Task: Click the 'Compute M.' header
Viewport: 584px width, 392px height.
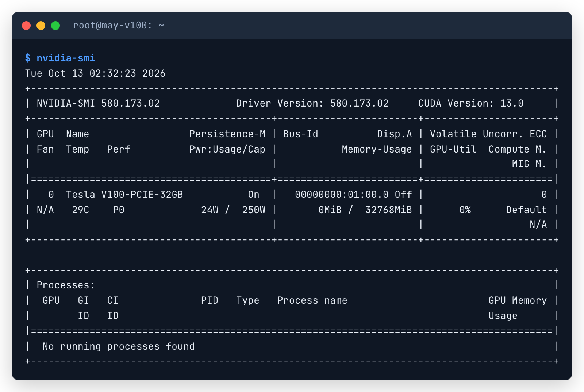Action: tap(518, 149)
